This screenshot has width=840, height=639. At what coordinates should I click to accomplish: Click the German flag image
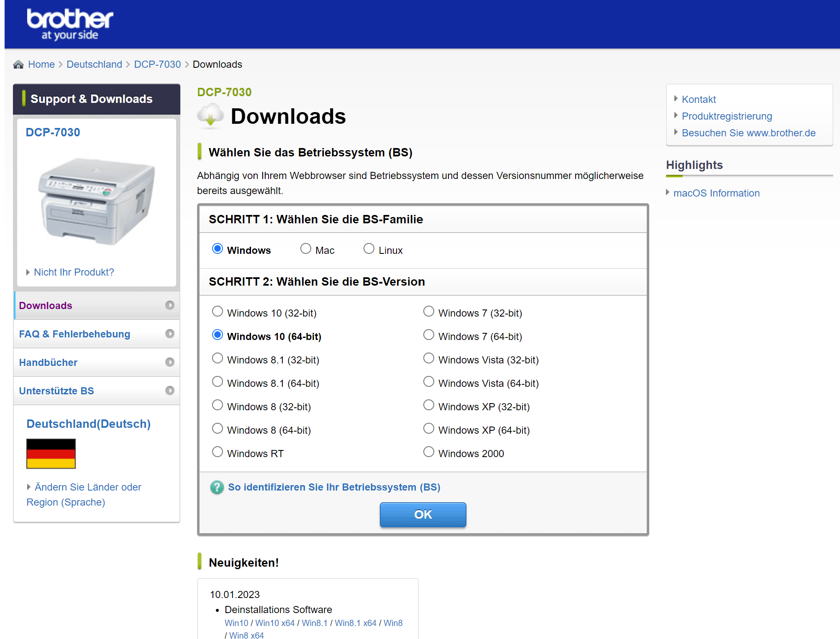(x=51, y=454)
